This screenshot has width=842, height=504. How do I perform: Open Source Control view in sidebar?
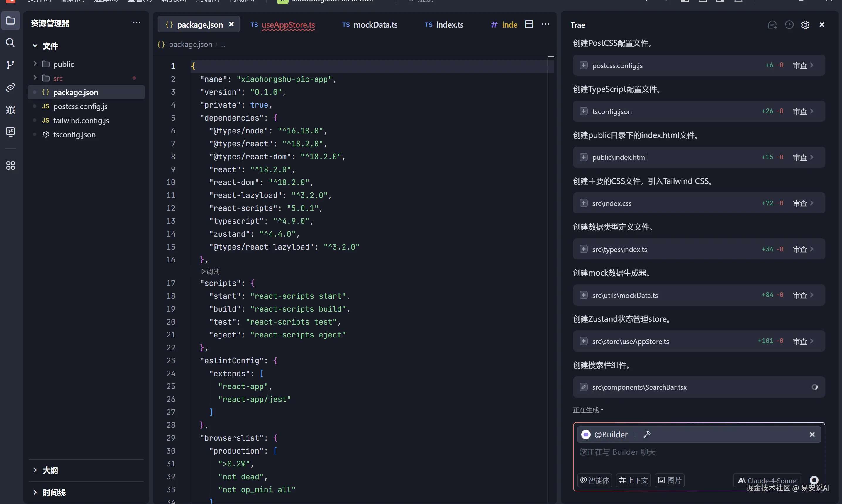click(x=10, y=65)
